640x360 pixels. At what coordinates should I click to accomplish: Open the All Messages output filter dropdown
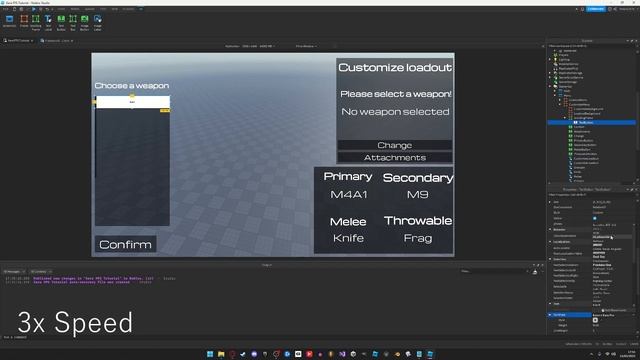tap(14, 271)
